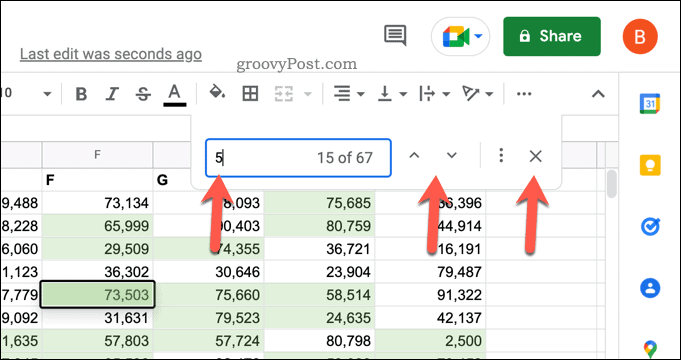The width and height of the screenshot is (681, 360).
Task: Select the header cell labeled G
Action: click(x=172, y=180)
